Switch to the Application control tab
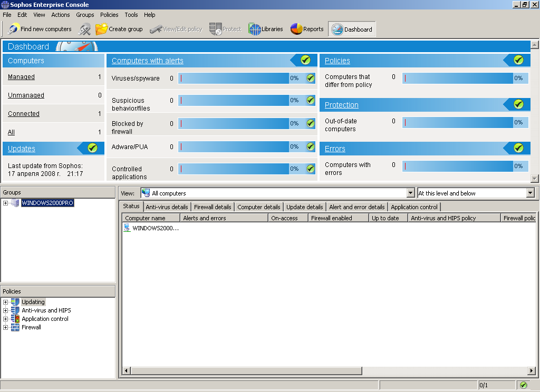 pyautogui.click(x=414, y=207)
